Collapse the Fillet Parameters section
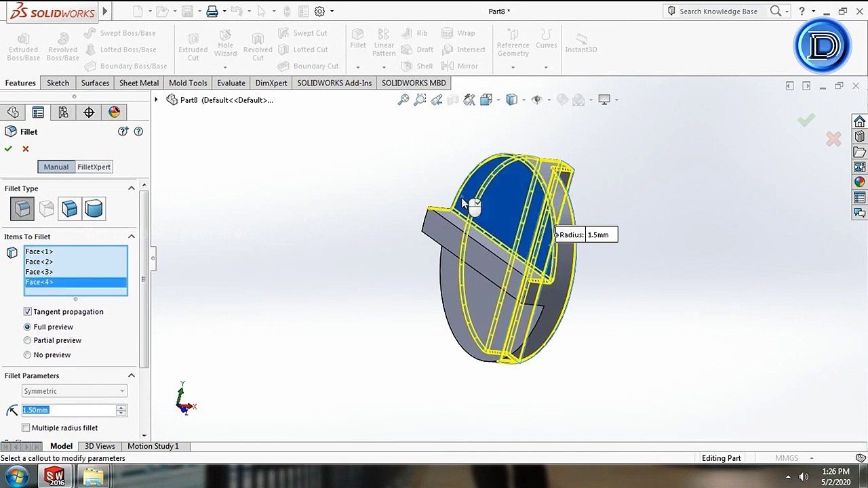 click(132, 375)
